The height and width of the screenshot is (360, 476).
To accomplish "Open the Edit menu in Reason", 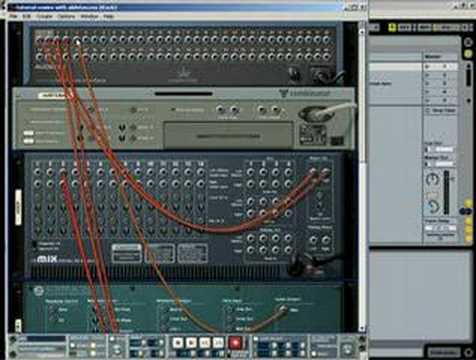I will tap(27, 16).
